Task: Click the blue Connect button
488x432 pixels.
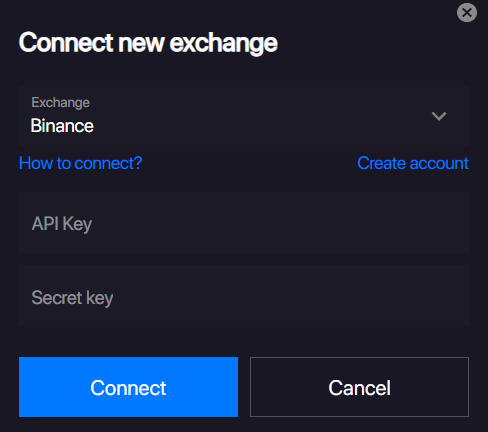Action: tap(128, 387)
